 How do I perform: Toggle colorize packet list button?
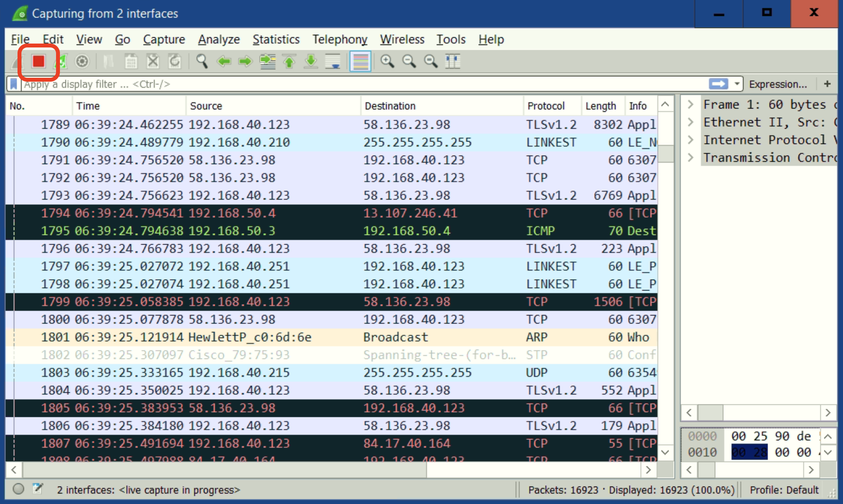(360, 61)
